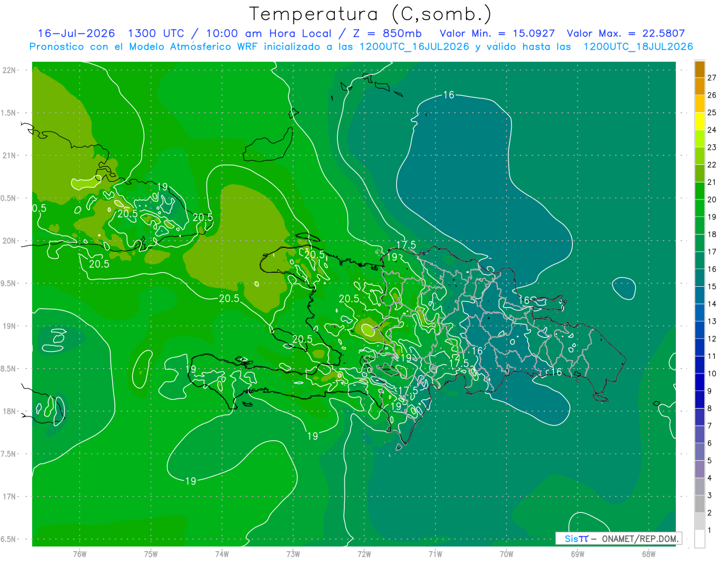Click the "21N" latitude axis label
Image resolution: width=728 pixels, height=562 pixels.
coord(9,156)
